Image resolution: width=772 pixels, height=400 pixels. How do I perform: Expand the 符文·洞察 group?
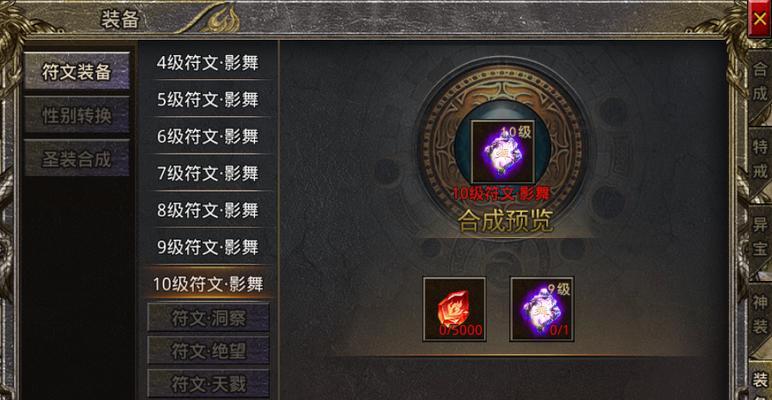point(208,317)
